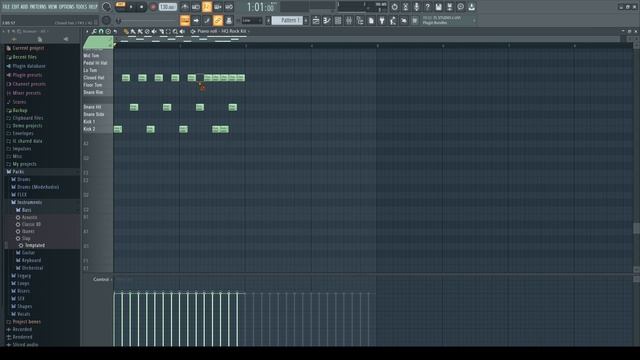This screenshot has width=640, height=360.
Task: Toggle the piano roll magnet snap icon
Action: coord(101,31)
